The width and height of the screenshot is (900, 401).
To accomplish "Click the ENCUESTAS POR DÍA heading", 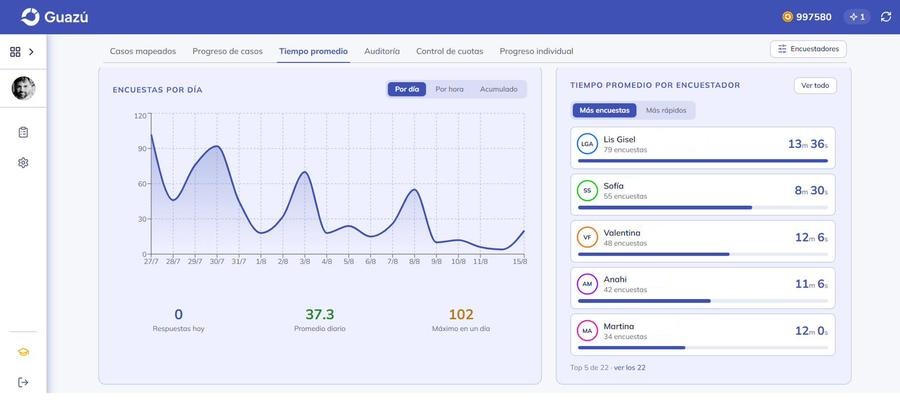I will [157, 90].
